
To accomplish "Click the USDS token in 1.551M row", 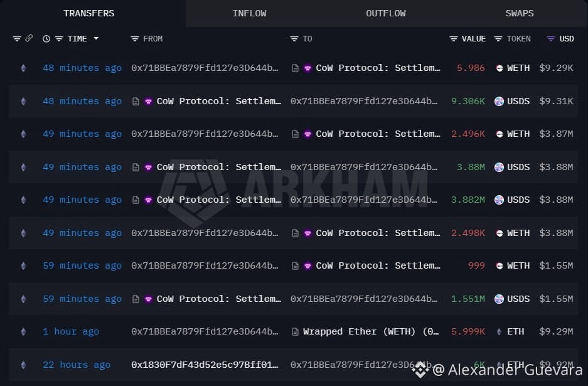I will pos(512,299).
